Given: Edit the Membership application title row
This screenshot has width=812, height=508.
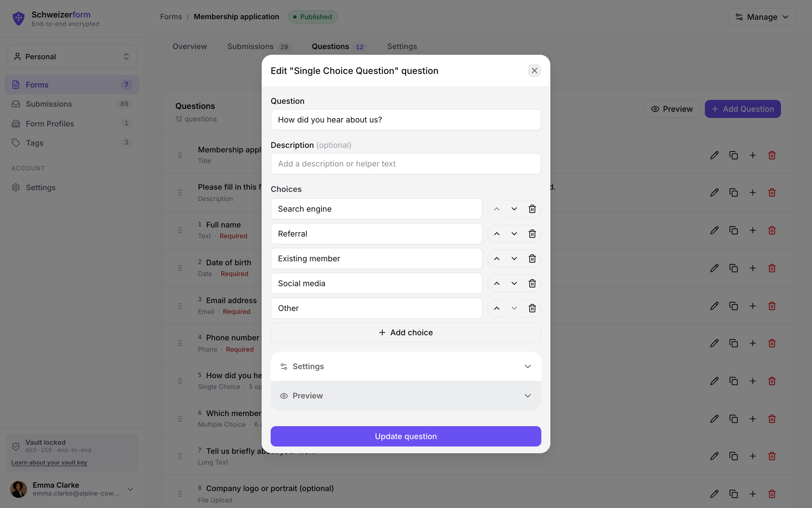Looking at the screenshot, I should click(714, 155).
